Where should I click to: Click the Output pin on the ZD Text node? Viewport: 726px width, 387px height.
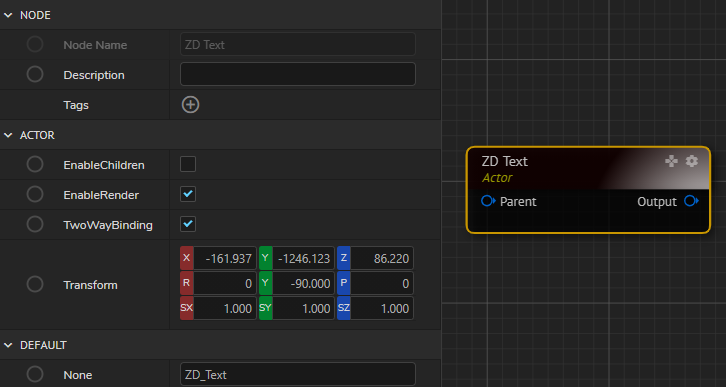(691, 201)
